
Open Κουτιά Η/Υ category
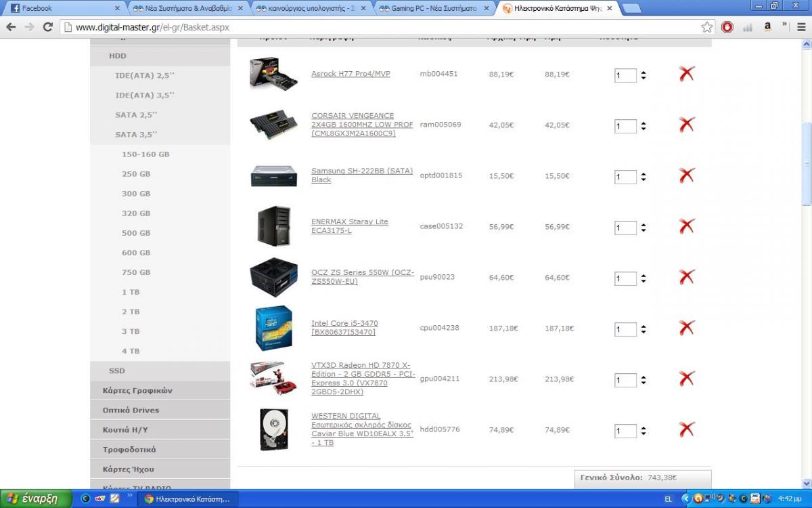click(160, 429)
